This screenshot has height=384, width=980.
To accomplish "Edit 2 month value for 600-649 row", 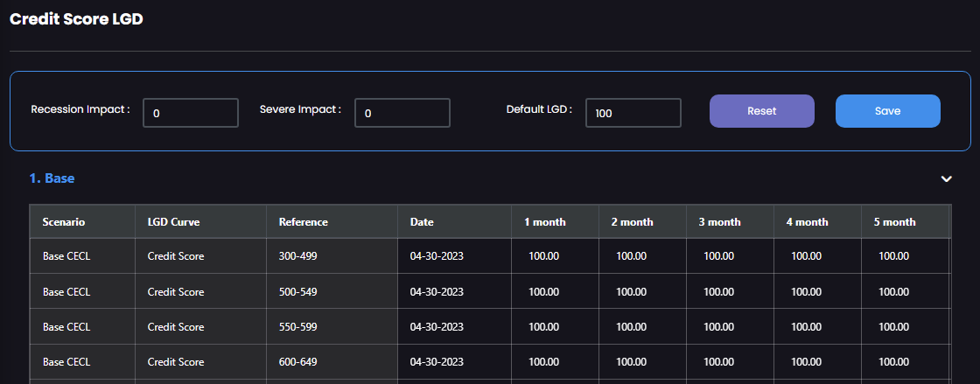I will (x=642, y=362).
